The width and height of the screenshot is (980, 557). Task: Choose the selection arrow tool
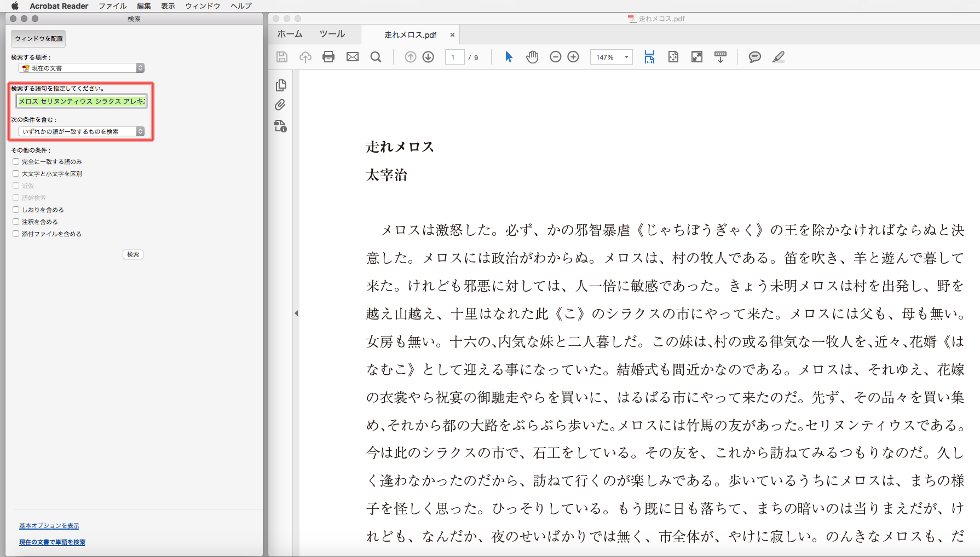[509, 57]
